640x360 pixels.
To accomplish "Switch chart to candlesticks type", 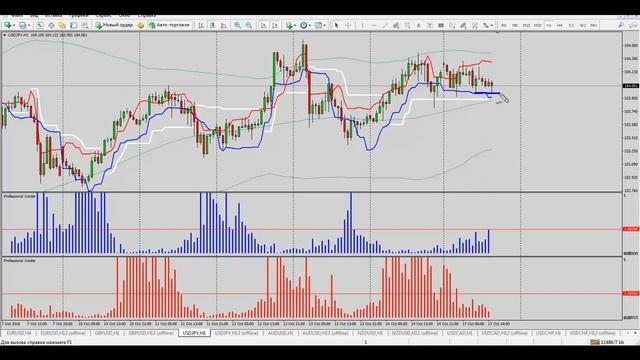I will pyautogui.click(x=212, y=25).
